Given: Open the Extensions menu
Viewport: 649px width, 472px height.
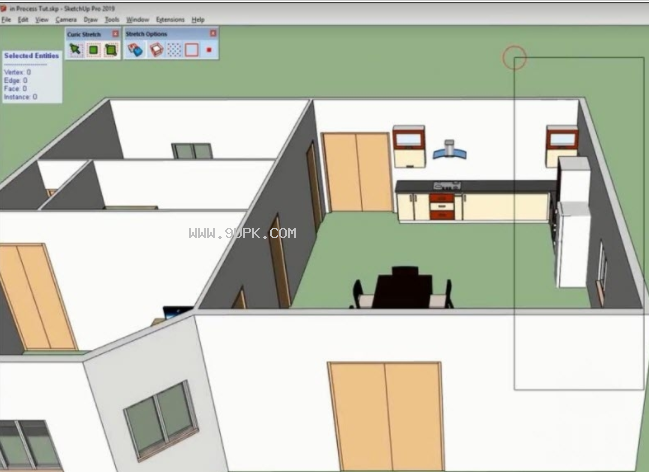Looking at the screenshot, I should coord(170,19).
